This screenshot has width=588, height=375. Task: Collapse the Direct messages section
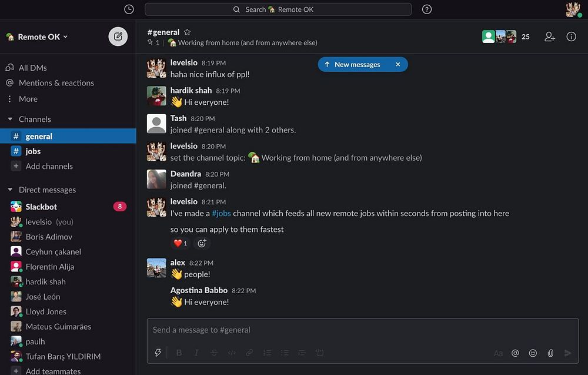(x=10, y=190)
